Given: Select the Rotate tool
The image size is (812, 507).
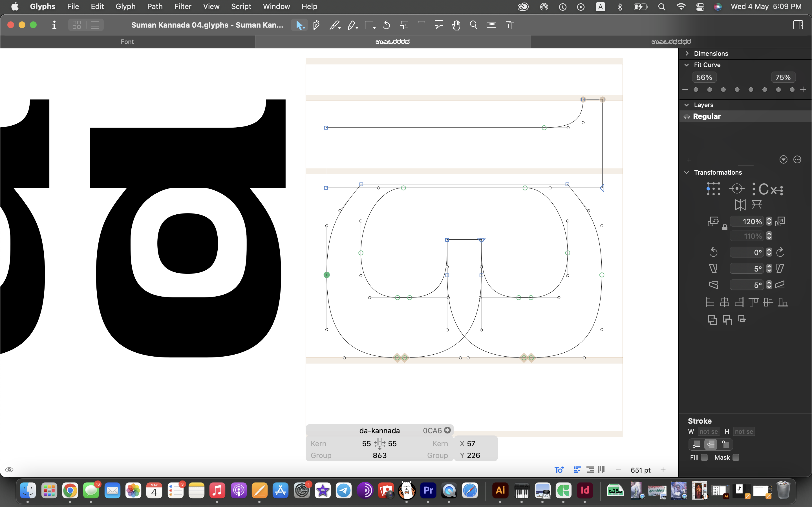Looking at the screenshot, I should point(387,25).
